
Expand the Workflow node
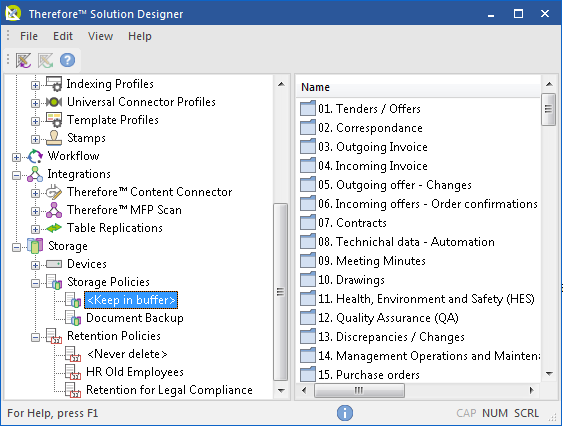[16, 157]
